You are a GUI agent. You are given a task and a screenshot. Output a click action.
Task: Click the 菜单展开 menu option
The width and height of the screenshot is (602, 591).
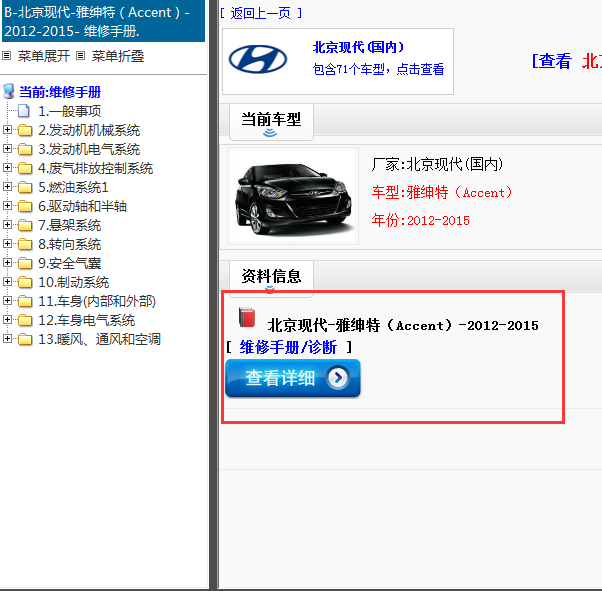pyautogui.click(x=43, y=56)
